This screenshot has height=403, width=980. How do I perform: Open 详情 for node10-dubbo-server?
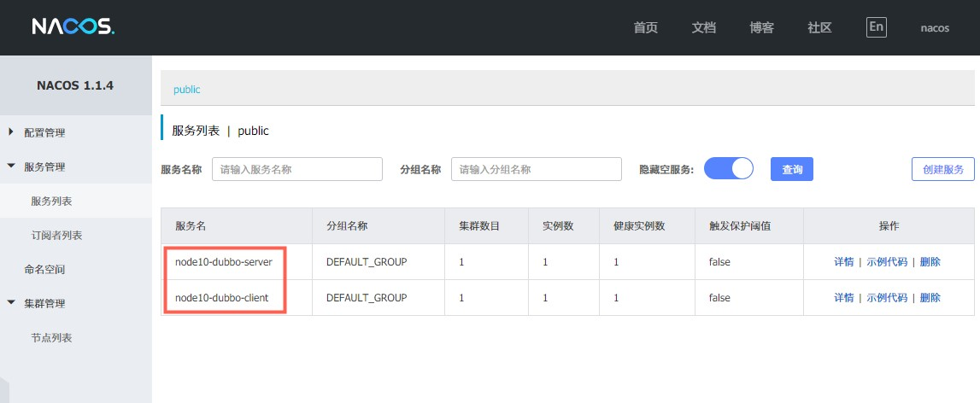(843, 262)
